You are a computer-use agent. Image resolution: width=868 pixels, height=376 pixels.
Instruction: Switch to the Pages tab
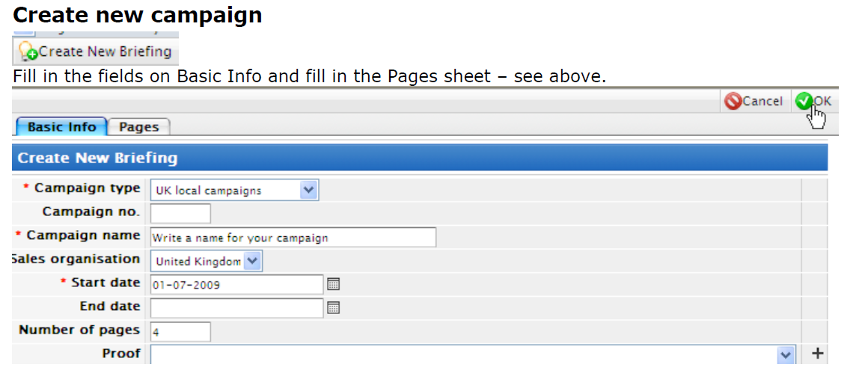click(x=139, y=126)
